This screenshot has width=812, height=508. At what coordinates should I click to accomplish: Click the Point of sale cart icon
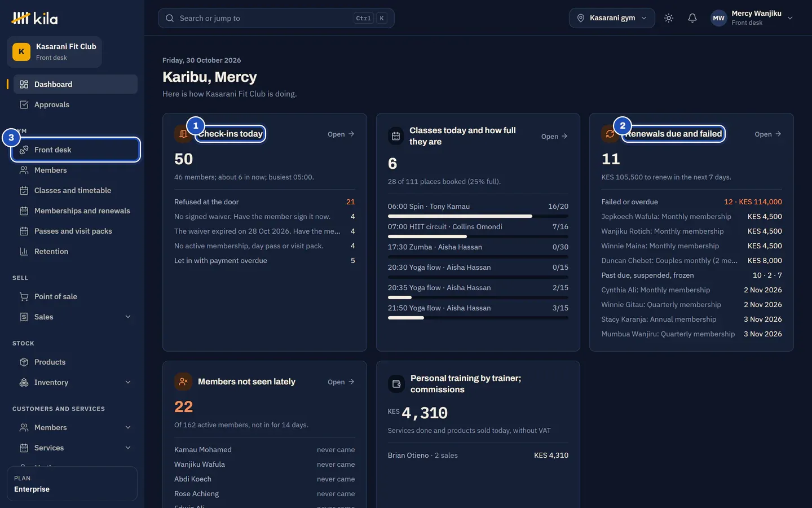coord(24,296)
